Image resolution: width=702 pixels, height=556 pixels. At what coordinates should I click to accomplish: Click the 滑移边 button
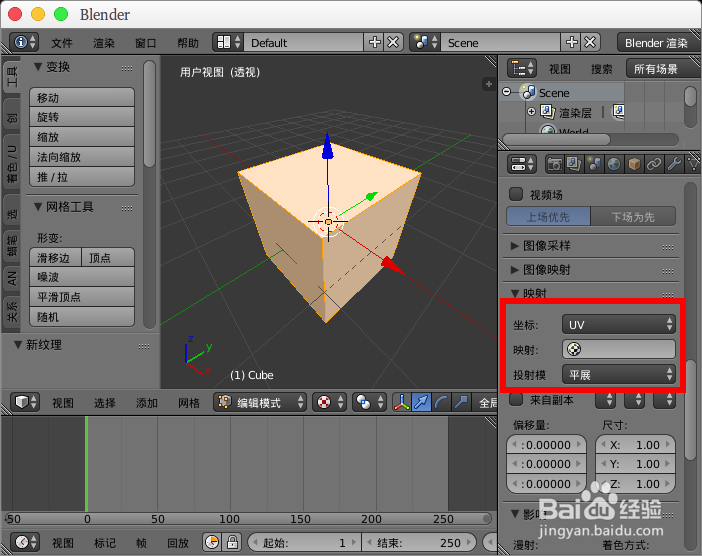click(56, 257)
